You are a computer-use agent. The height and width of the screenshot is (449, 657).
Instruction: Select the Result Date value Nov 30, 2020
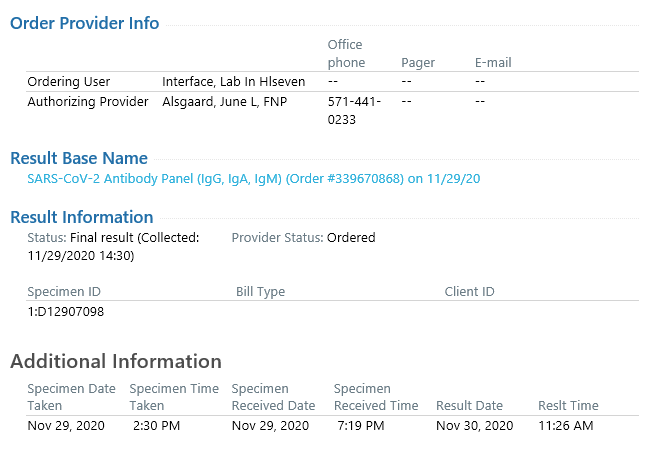475,426
